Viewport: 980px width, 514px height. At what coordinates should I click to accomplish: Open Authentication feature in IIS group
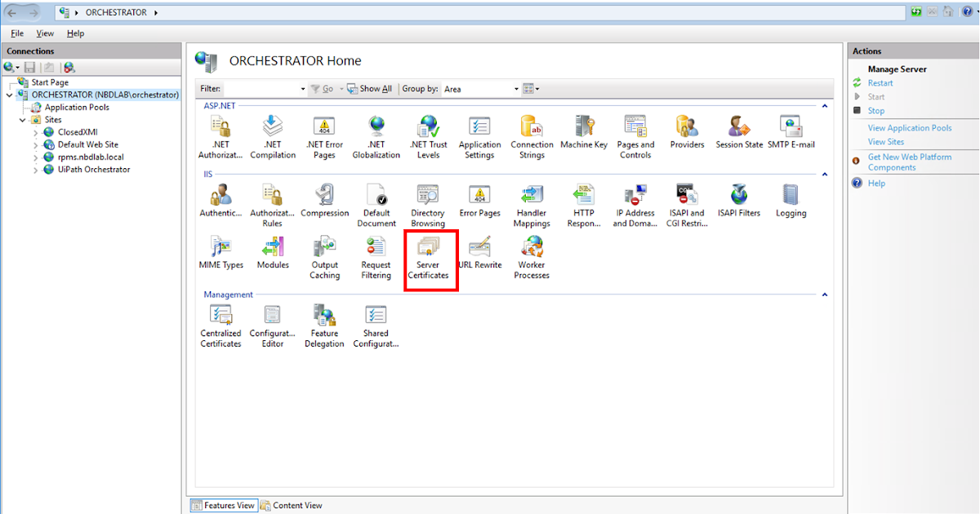(220, 201)
